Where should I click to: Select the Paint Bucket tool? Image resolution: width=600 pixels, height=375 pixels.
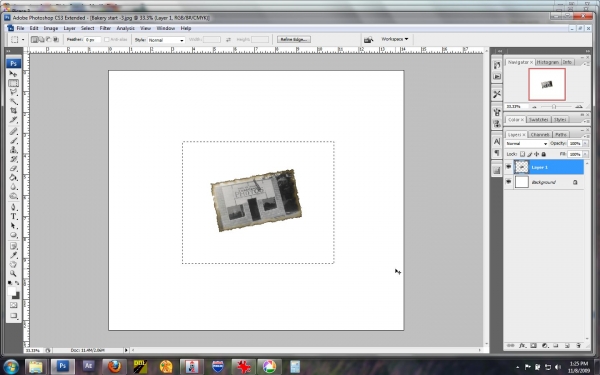click(13, 178)
